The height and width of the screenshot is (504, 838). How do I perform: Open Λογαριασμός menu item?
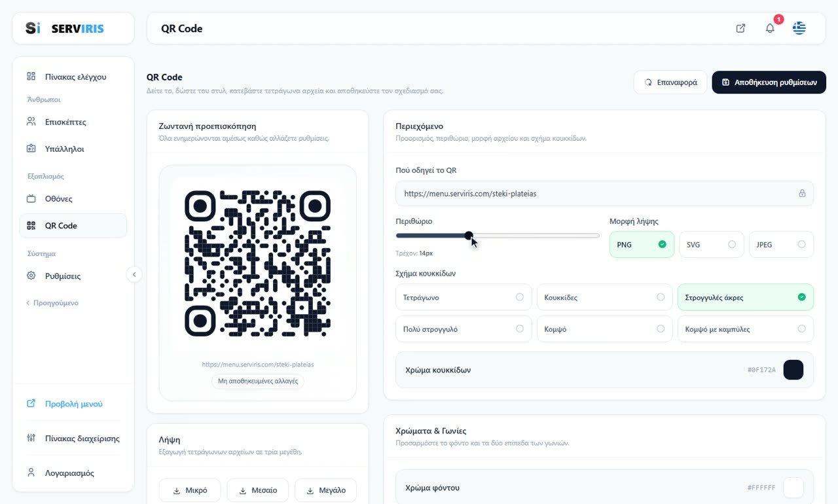coord(73,473)
